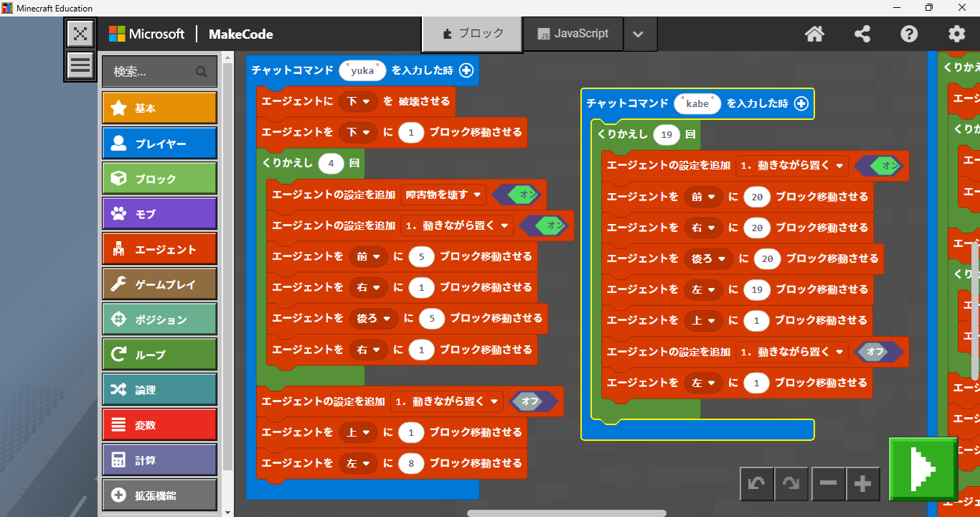Open the 左 dropdown for 8 blocks
The width and height of the screenshot is (980, 517).
358,463
